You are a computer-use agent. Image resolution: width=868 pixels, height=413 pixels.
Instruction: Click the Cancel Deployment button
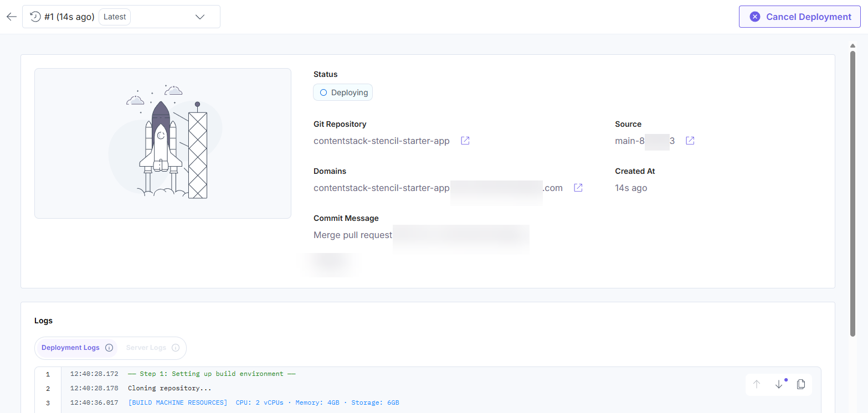[x=799, y=17]
